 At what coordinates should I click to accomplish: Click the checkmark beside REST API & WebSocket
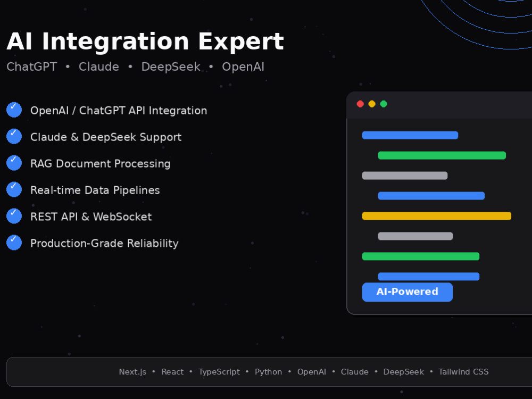click(14, 216)
